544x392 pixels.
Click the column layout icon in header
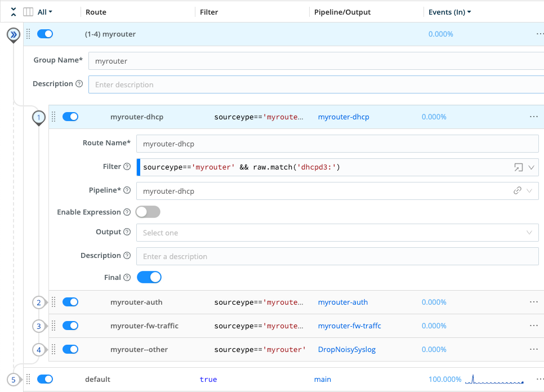point(28,12)
